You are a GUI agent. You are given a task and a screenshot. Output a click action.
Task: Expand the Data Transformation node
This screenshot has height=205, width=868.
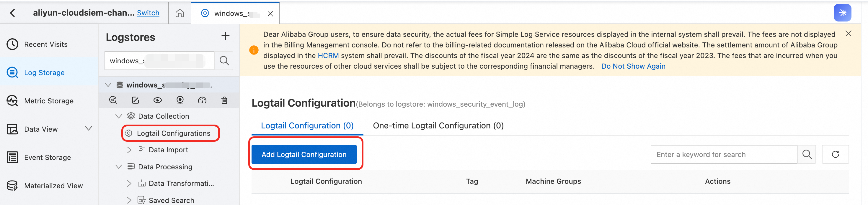pos(129,183)
